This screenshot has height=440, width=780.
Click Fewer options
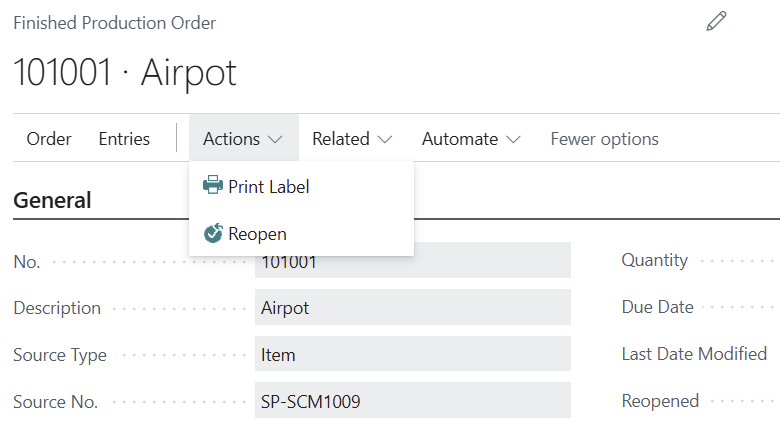click(x=604, y=139)
